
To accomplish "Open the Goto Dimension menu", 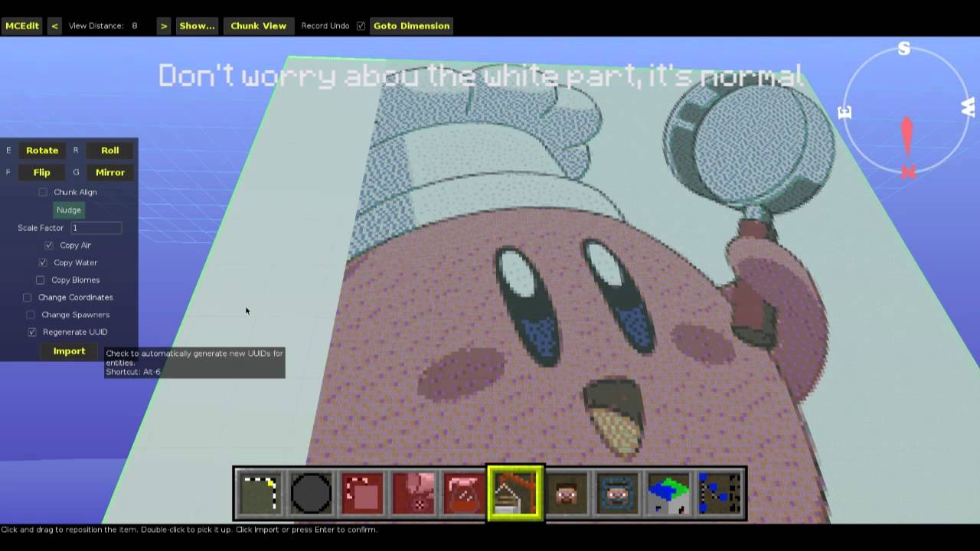I will click(x=411, y=26).
